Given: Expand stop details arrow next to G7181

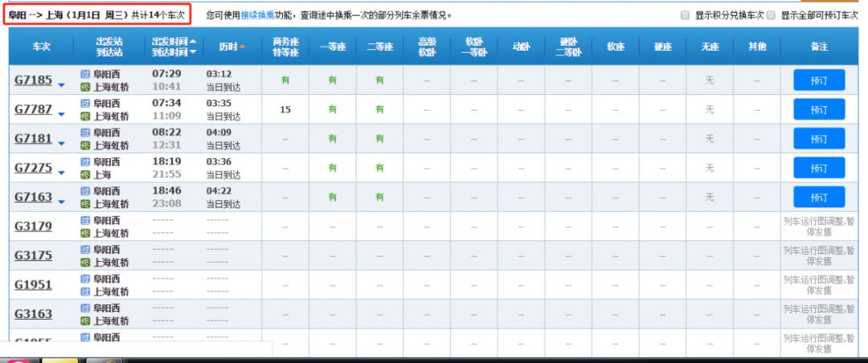Looking at the screenshot, I should pyautogui.click(x=61, y=144).
